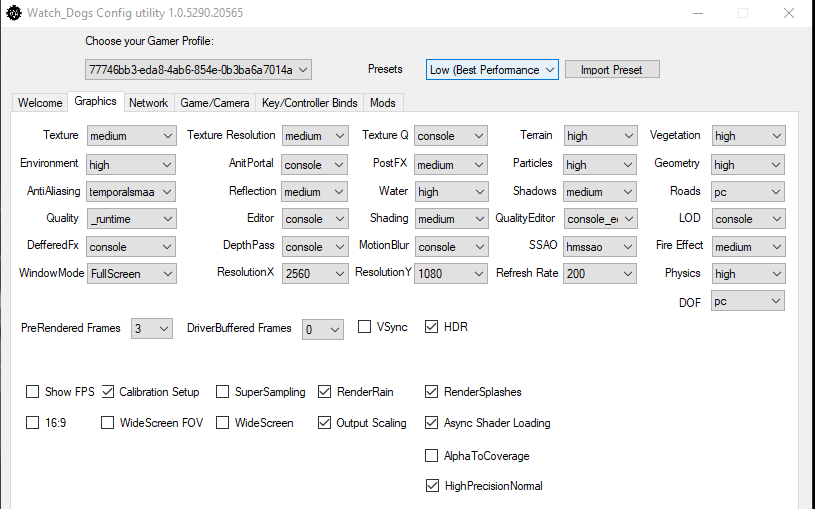This screenshot has width=815, height=509.
Task: Open the Key/Controller Binds tab
Action: pos(310,103)
